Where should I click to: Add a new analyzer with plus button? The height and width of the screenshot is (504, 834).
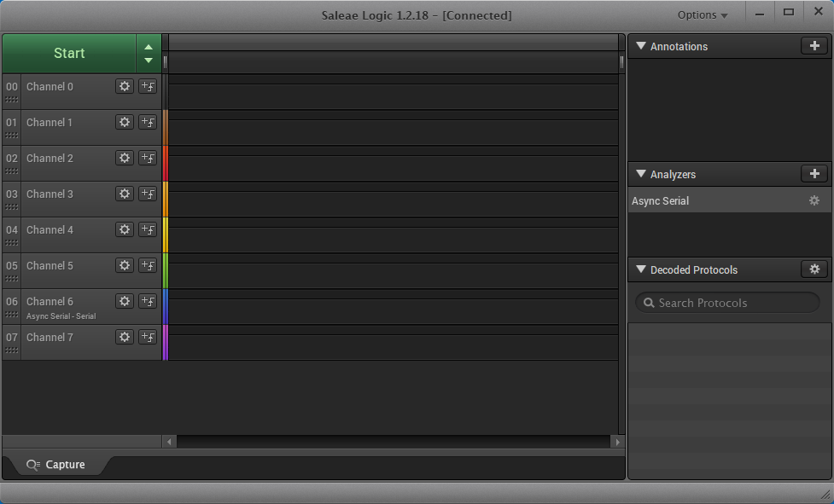coord(814,174)
